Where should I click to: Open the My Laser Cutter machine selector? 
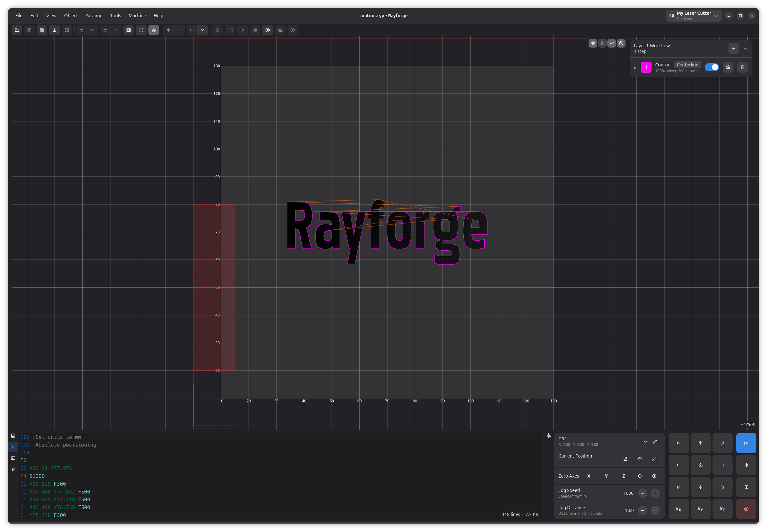click(694, 15)
